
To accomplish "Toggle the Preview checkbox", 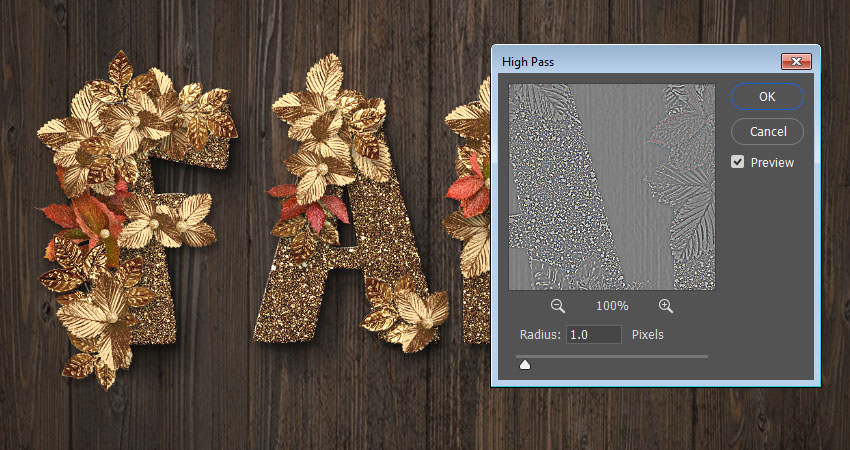I will (737, 162).
